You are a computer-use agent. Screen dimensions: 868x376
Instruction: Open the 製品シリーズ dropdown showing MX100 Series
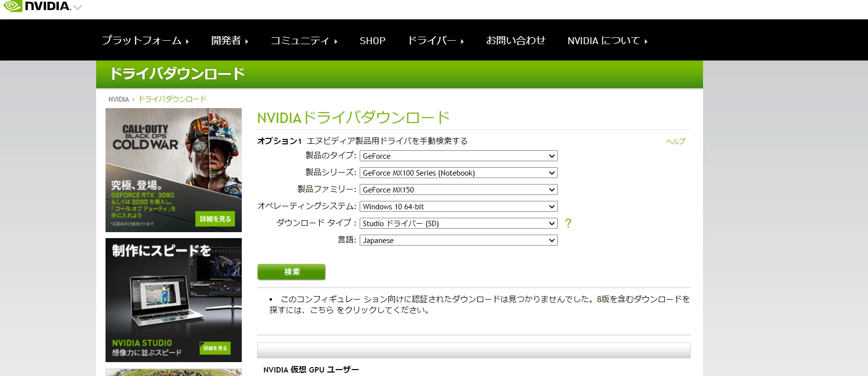coord(458,173)
